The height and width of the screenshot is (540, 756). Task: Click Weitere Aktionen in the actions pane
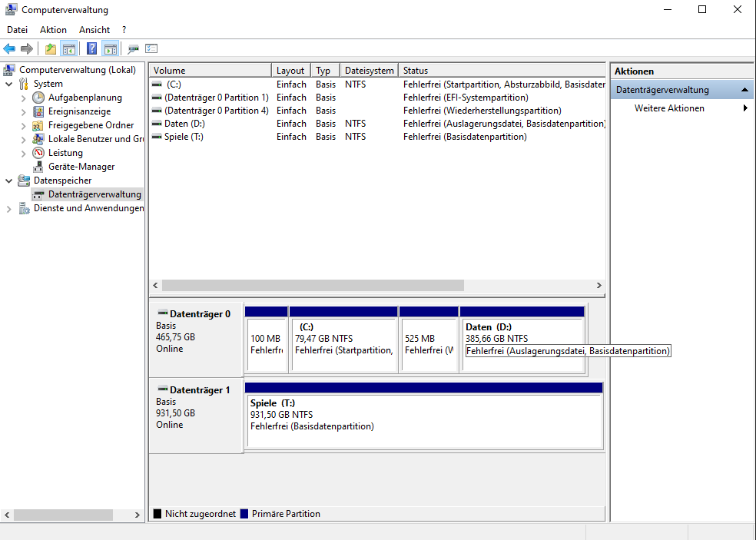point(669,108)
